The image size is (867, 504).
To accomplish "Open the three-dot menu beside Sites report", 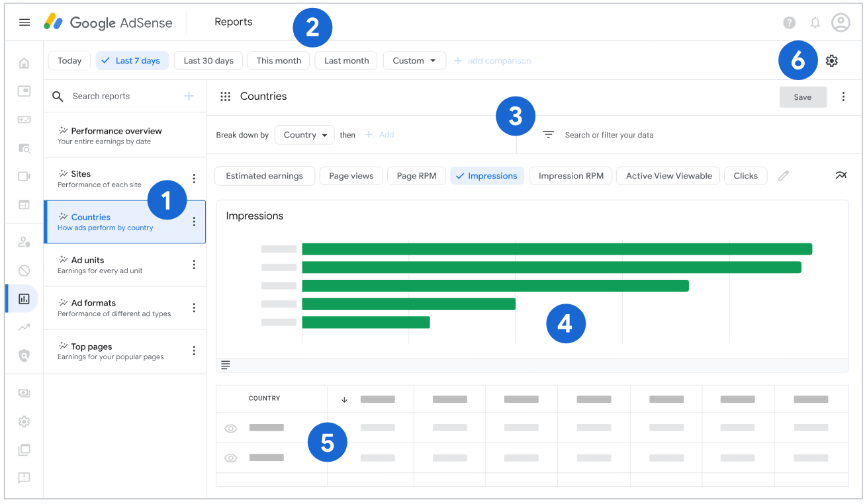I will point(194,179).
